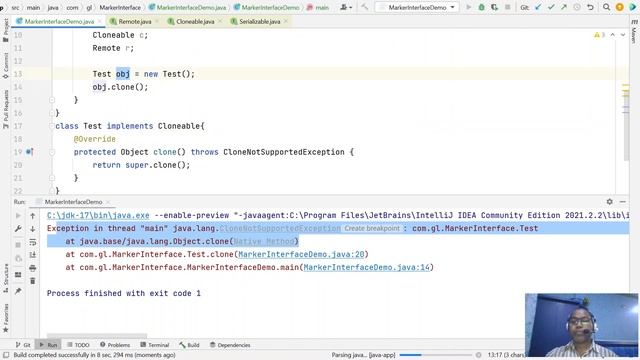Collapse clone method fold marker at line 19
This screenshot has width=640, height=360.
(52, 152)
